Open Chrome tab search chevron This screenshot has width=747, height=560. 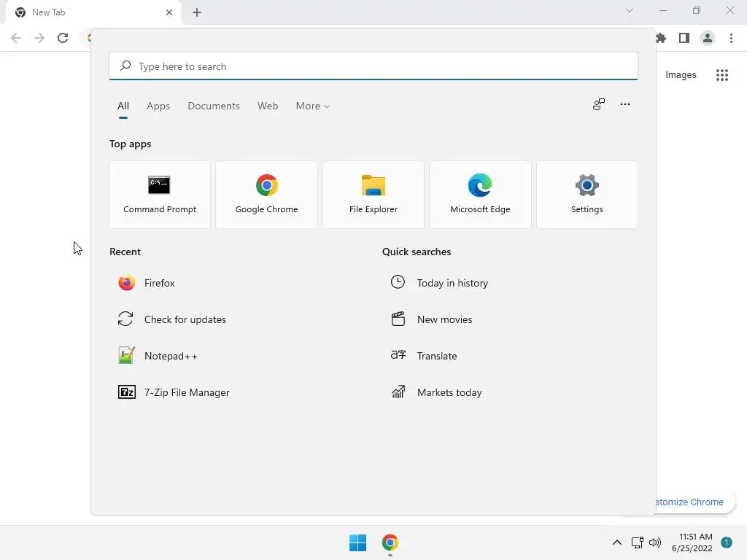point(630,10)
